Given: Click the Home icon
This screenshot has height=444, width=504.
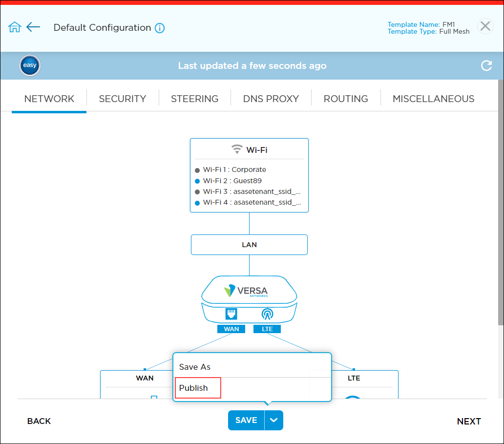Looking at the screenshot, I should (15, 27).
